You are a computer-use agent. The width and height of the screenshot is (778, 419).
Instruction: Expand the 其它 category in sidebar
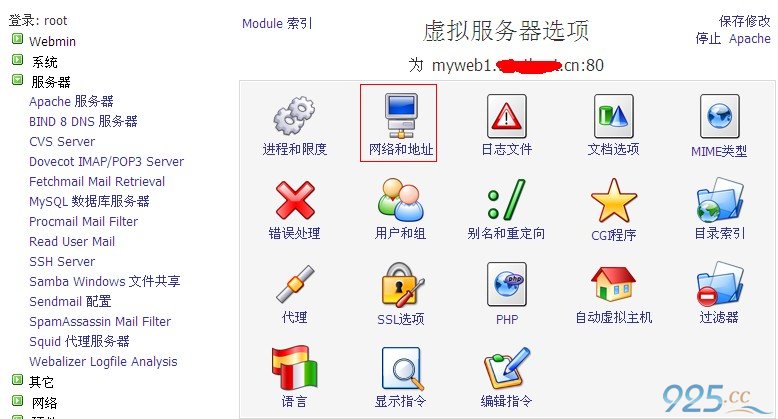click(17, 380)
